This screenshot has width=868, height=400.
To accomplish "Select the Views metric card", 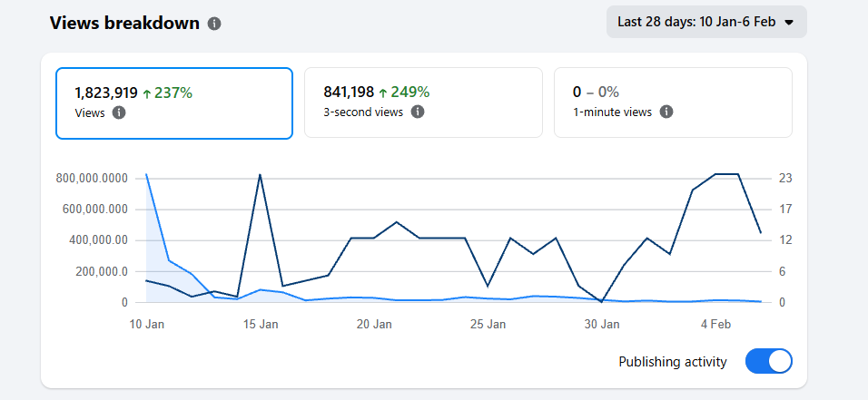I will [x=174, y=102].
